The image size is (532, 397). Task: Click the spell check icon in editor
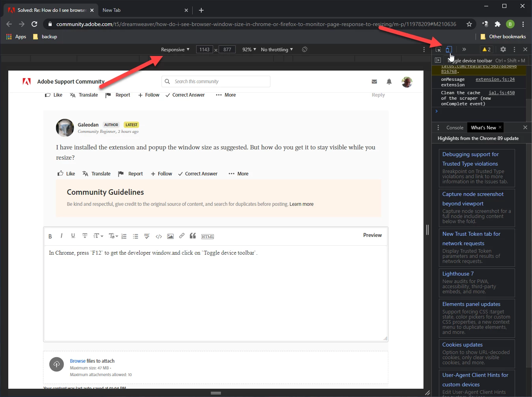click(x=147, y=236)
